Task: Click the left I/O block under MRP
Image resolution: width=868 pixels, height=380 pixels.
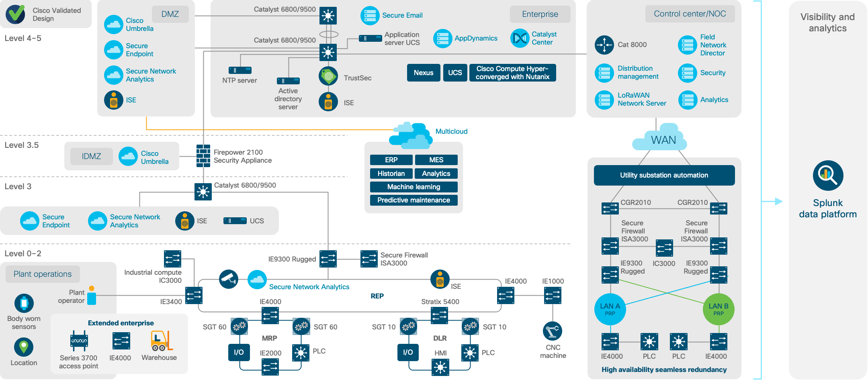Action: [239, 352]
